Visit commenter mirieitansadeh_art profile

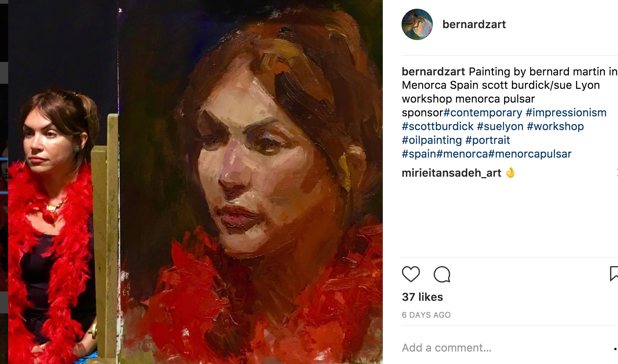tap(451, 173)
